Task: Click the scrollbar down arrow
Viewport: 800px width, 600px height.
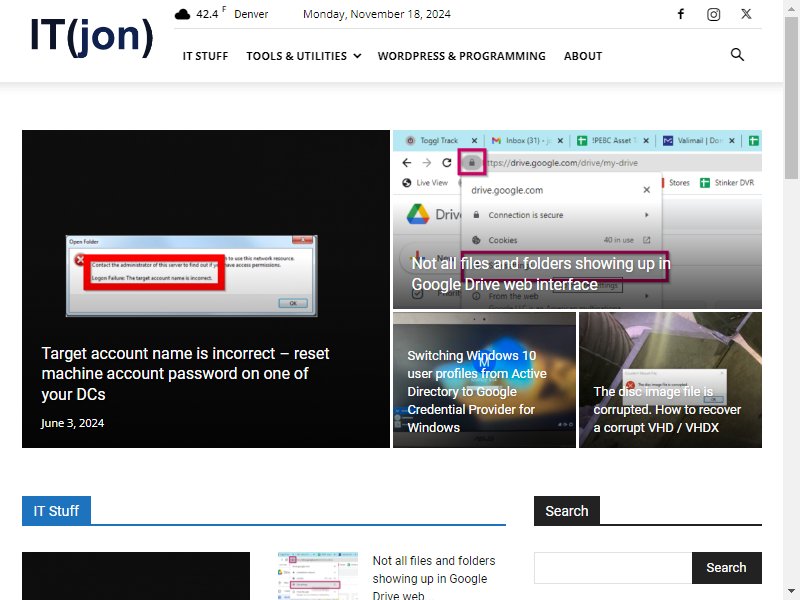Action: point(792,593)
